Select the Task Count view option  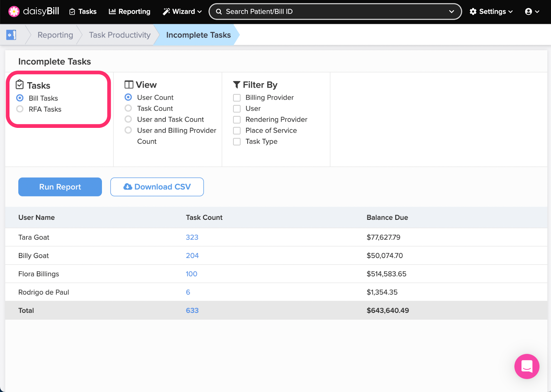click(128, 109)
